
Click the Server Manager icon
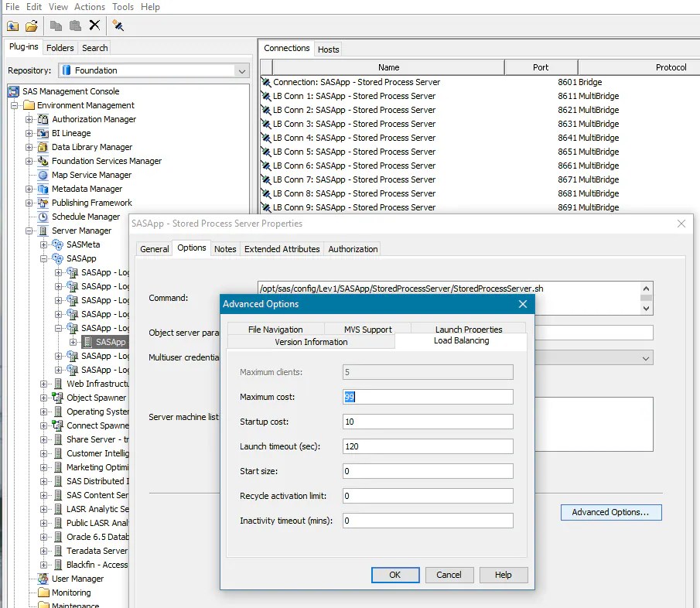pyautogui.click(x=43, y=231)
